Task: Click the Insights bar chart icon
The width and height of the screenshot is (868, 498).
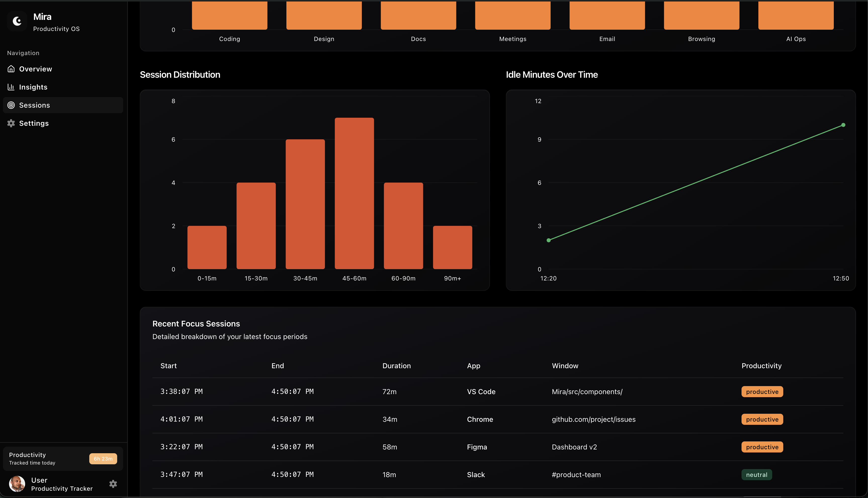Action: click(11, 87)
